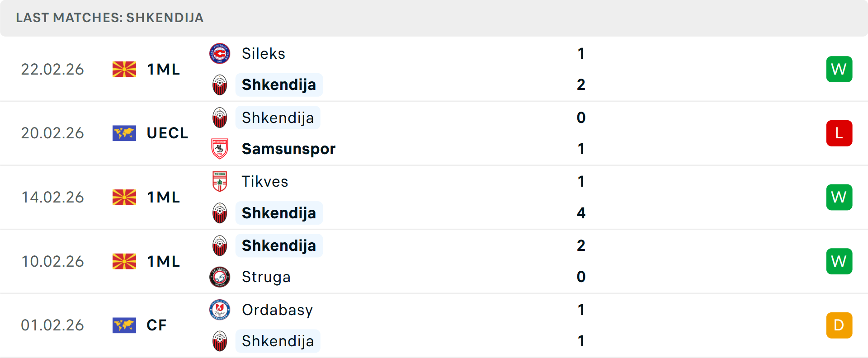This screenshot has height=358, width=868.
Task: Toggle the green W badge for the Sileks match
Action: [x=840, y=69]
